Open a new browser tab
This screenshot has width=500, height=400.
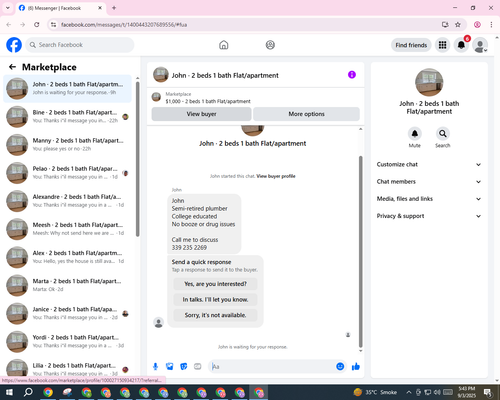[114, 8]
